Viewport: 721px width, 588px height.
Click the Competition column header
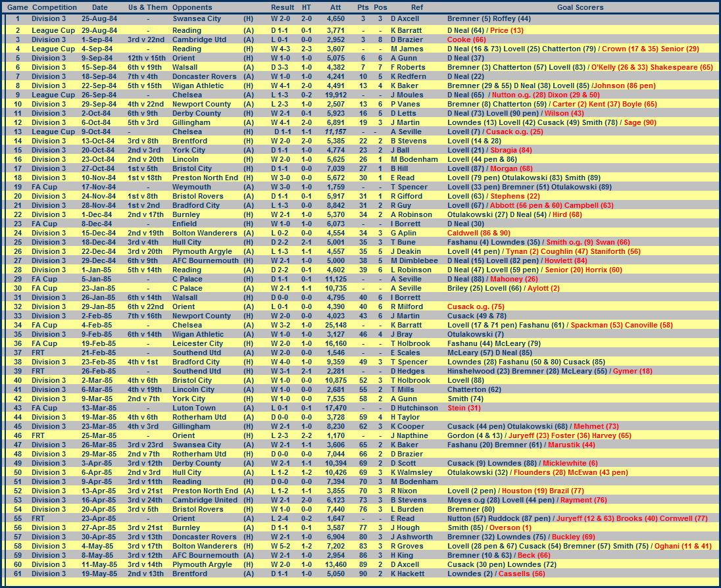click(x=55, y=7)
